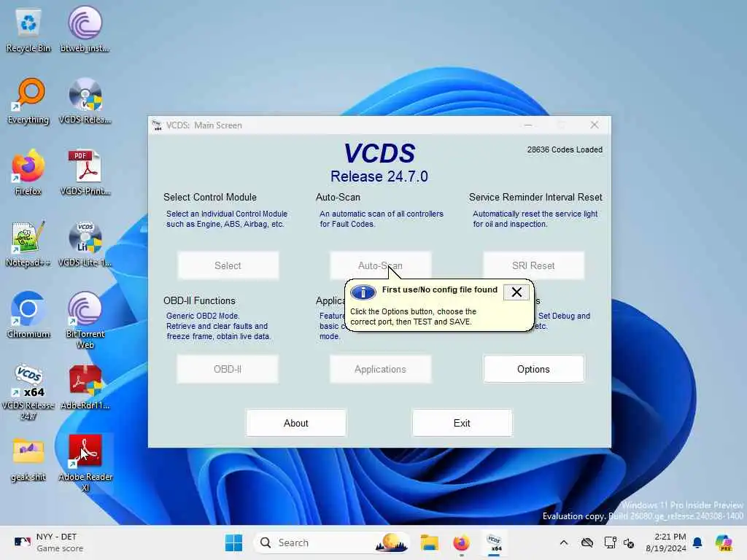Open the notification bell in the taskbar

tap(697, 542)
